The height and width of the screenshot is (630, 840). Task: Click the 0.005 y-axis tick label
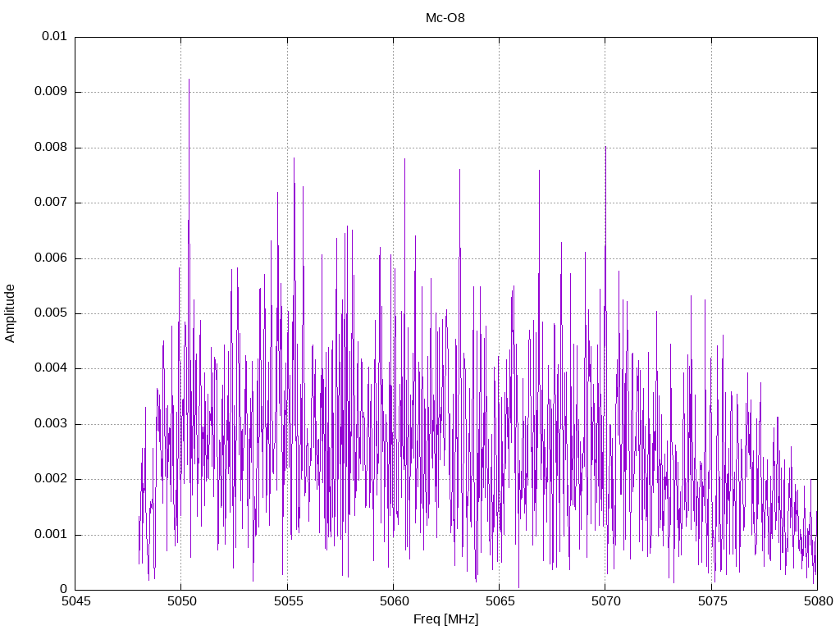[51, 313]
